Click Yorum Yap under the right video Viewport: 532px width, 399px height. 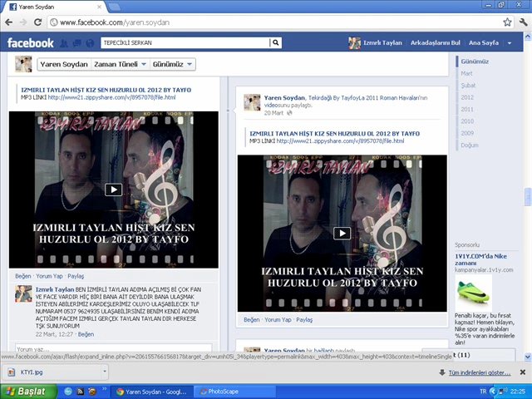pyautogui.click(x=278, y=320)
